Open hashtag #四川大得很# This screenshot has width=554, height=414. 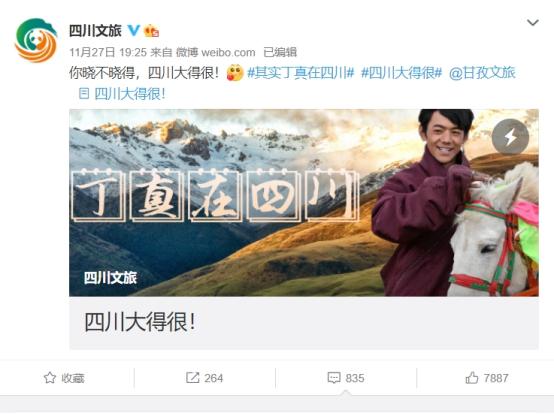pyautogui.click(x=401, y=73)
